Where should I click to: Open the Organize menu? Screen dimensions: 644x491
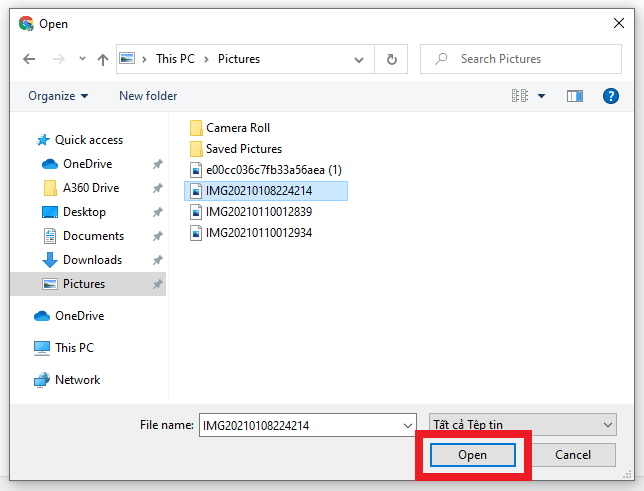(x=58, y=96)
